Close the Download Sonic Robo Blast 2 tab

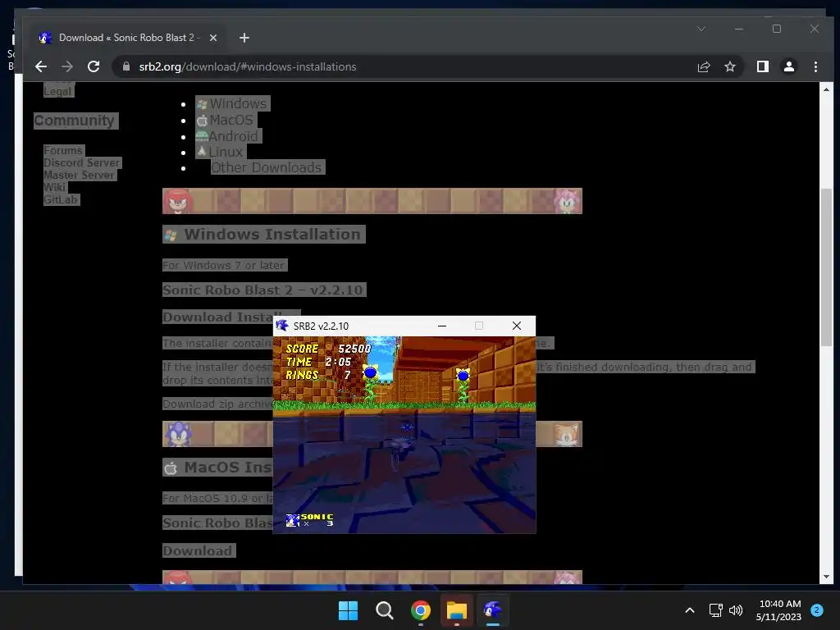click(213, 38)
